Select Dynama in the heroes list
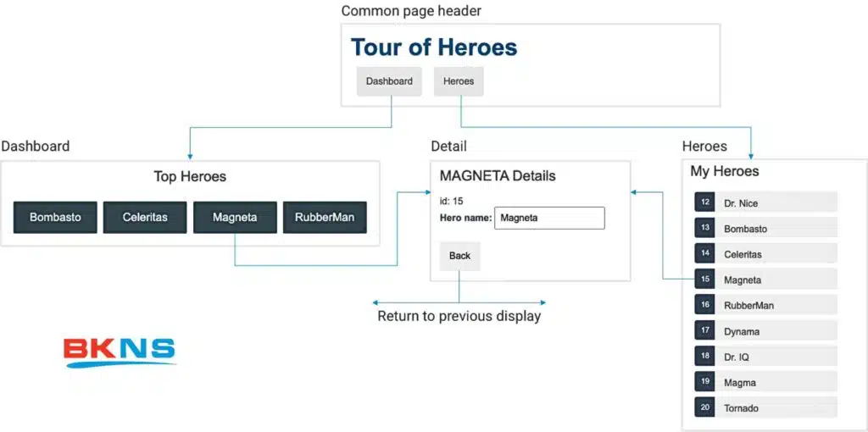Viewport: 868px width, 432px height. (x=776, y=331)
